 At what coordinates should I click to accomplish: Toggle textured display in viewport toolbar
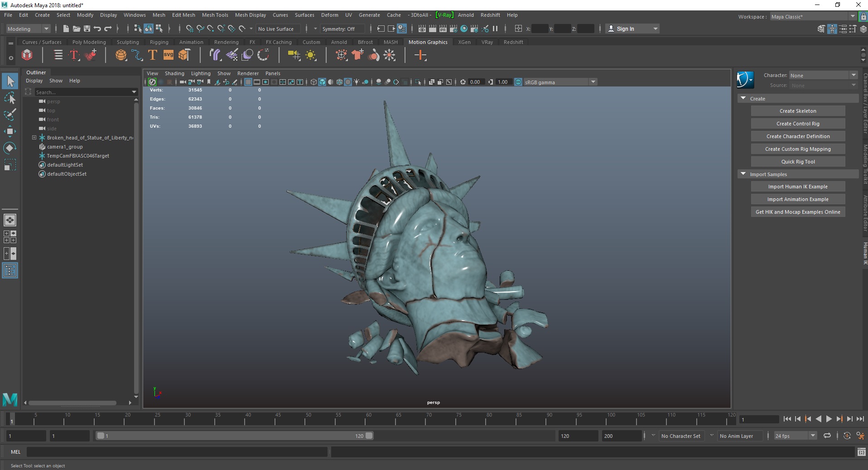pos(348,82)
